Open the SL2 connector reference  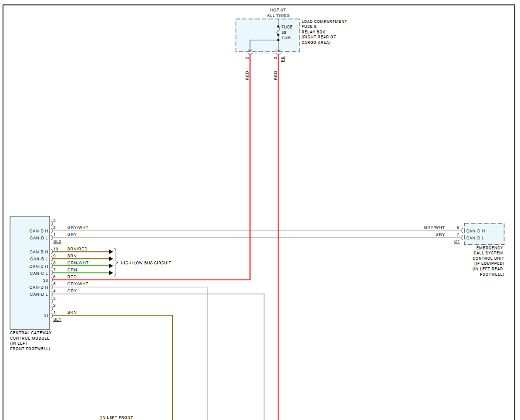click(57, 241)
